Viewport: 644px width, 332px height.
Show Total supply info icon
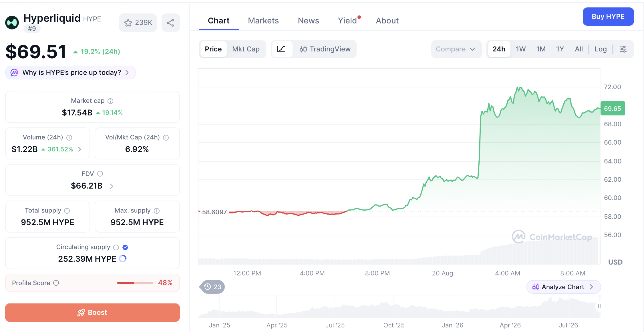coord(67,211)
